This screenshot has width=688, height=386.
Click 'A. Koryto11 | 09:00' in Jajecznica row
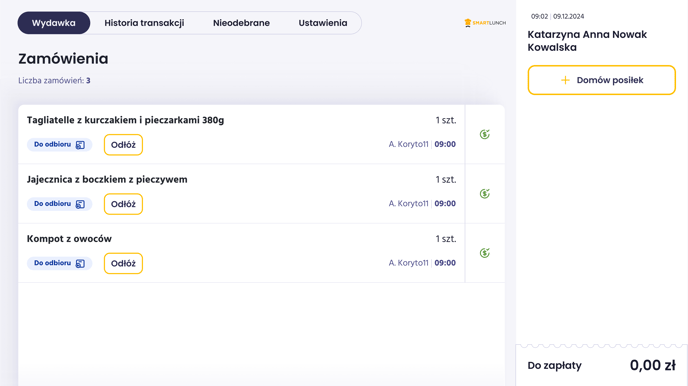(x=422, y=204)
